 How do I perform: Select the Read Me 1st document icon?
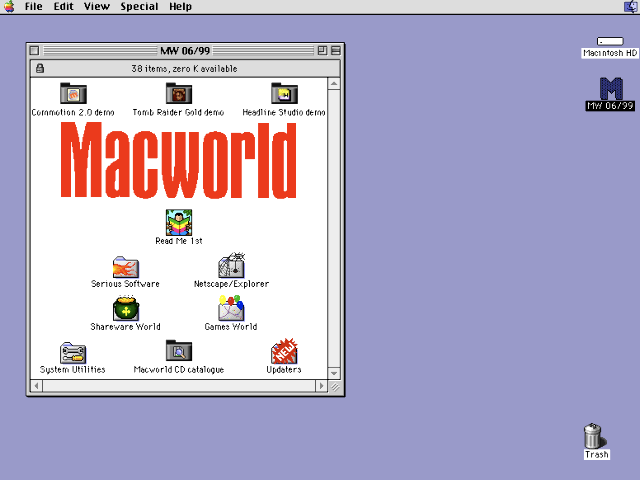click(179, 222)
